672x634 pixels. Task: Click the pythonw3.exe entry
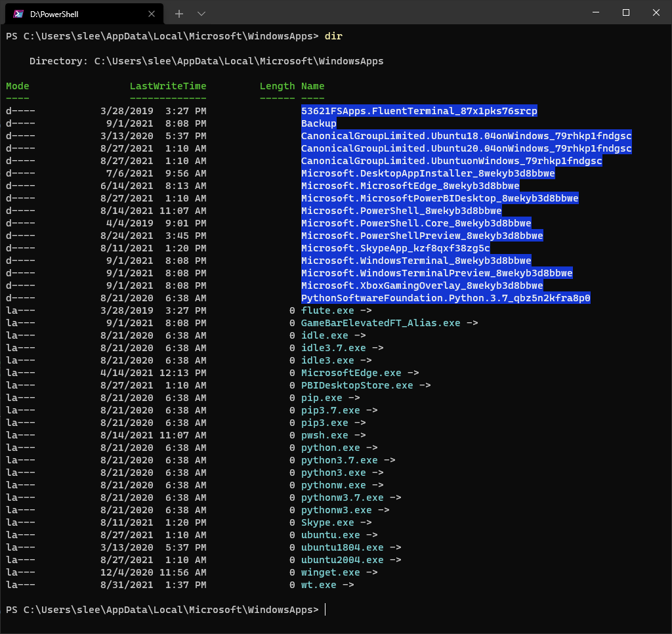tap(337, 510)
